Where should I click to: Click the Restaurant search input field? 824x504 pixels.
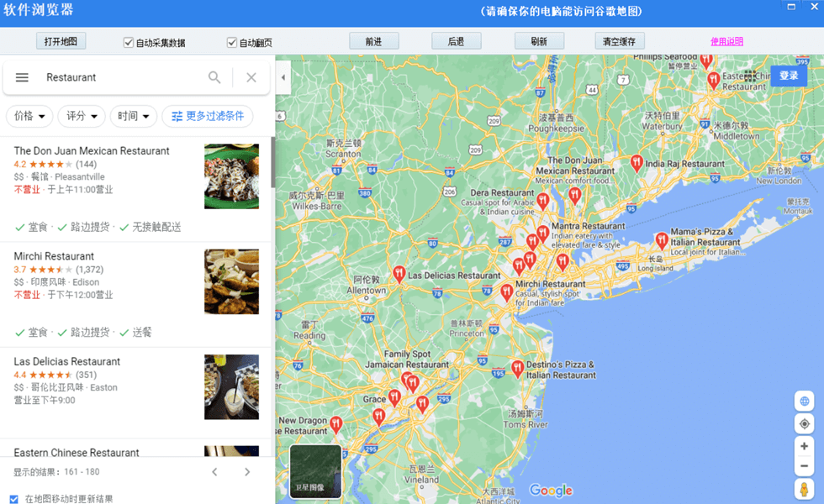124,77
